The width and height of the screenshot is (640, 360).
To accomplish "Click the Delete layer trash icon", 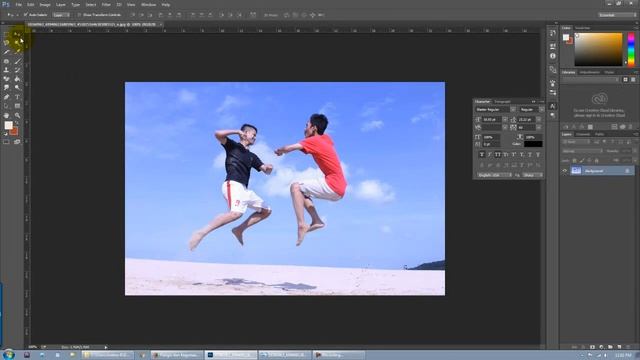I will [x=628, y=347].
